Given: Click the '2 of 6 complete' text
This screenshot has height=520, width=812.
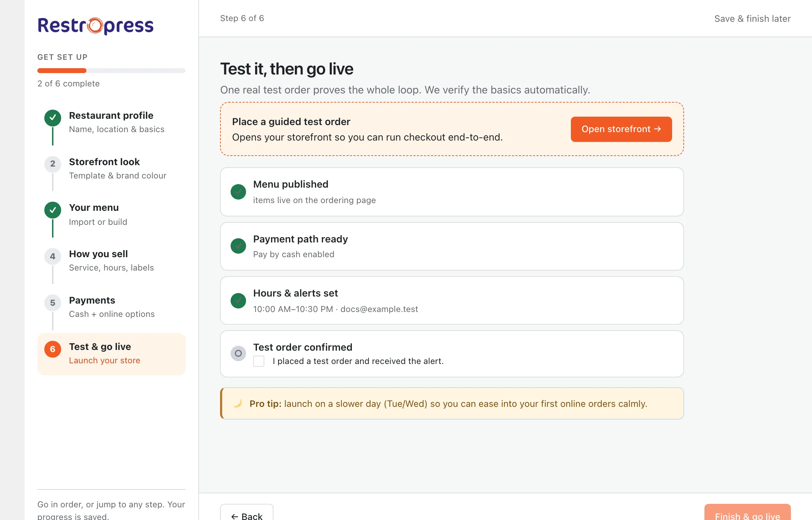Looking at the screenshot, I should (69, 84).
